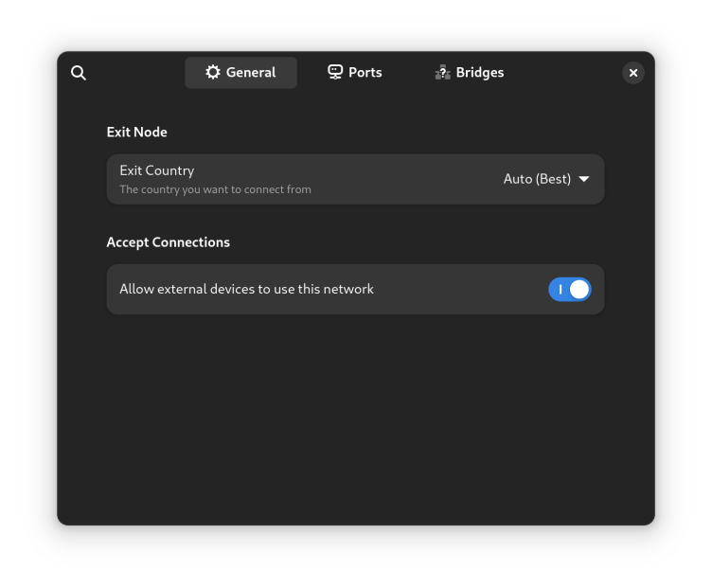Click the empty header bar right of Bridges

(568, 73)
